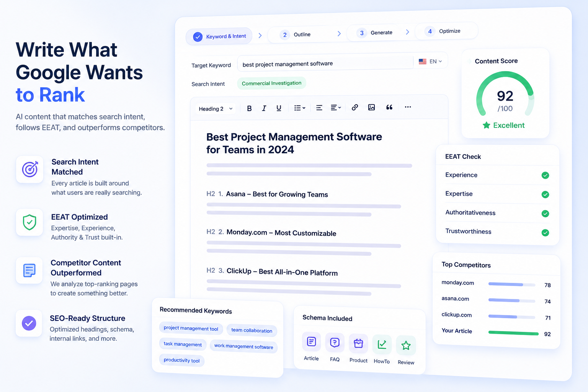Screen dimensions: 588x392
Task: Click the Competitor Content document icon
Action: point(29,270)
